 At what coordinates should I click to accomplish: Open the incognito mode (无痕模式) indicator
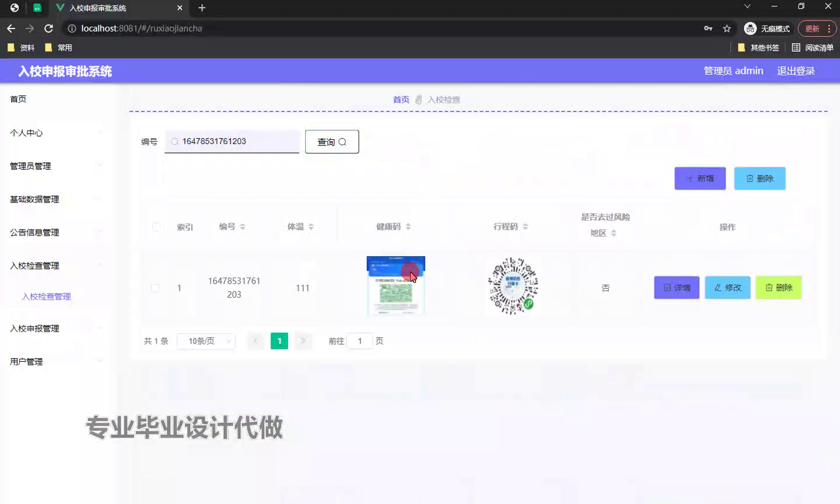pos(768,28)
